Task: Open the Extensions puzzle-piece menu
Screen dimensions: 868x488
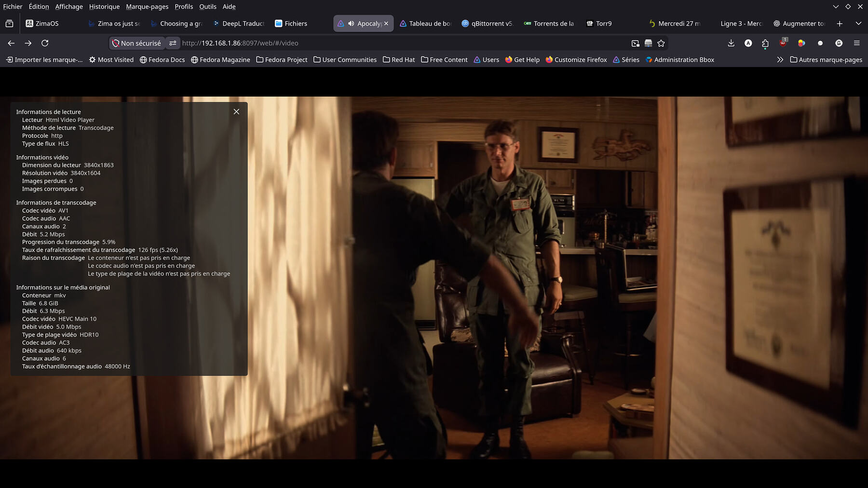Action: 765,43
